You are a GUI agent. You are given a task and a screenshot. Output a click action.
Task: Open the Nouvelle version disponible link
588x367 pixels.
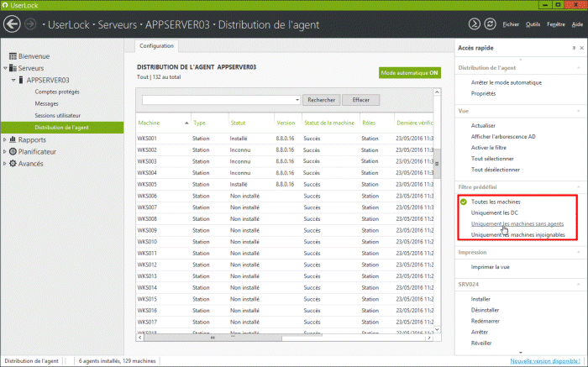[545, 361]
